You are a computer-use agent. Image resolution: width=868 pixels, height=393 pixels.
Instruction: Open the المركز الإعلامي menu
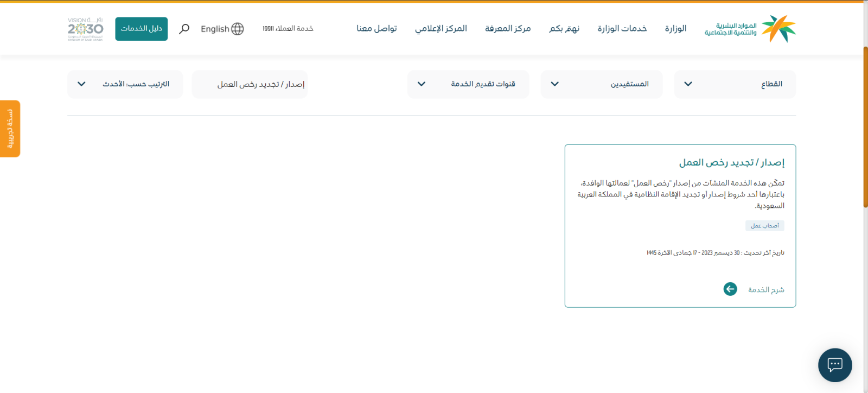(441, 29)
